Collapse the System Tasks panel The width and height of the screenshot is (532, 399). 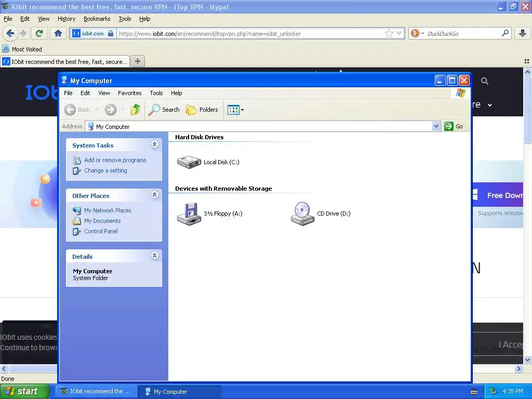tap(155, 144)
